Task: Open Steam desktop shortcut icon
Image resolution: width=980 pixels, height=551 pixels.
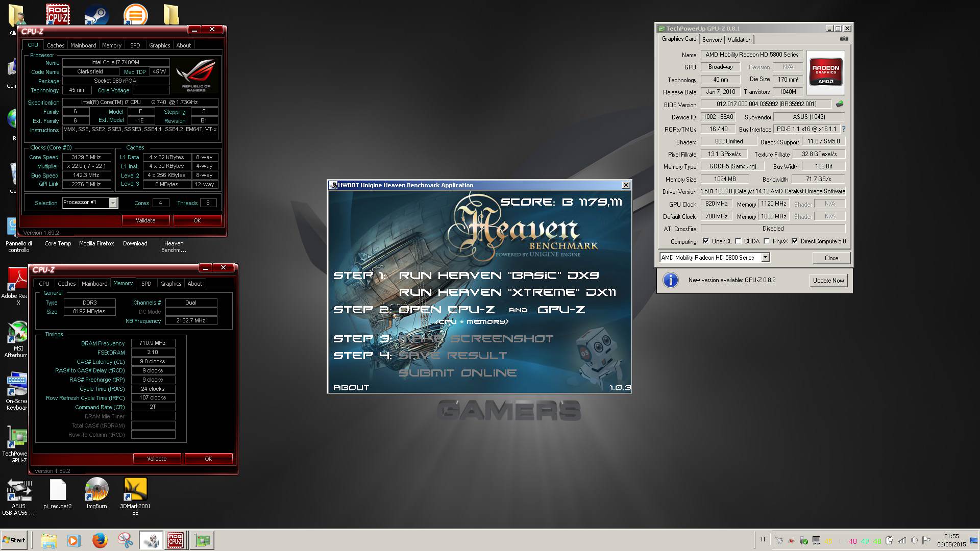Action: click(x=96, y=14)
